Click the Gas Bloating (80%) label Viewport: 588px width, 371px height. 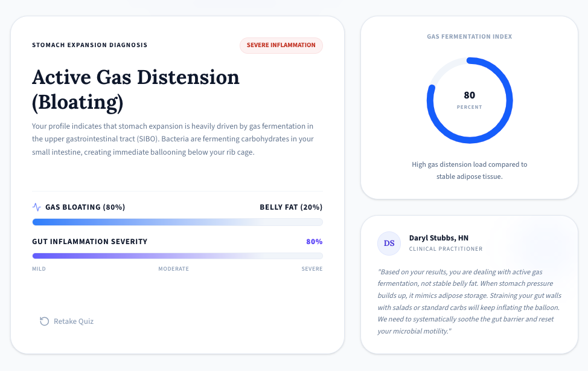85,207
